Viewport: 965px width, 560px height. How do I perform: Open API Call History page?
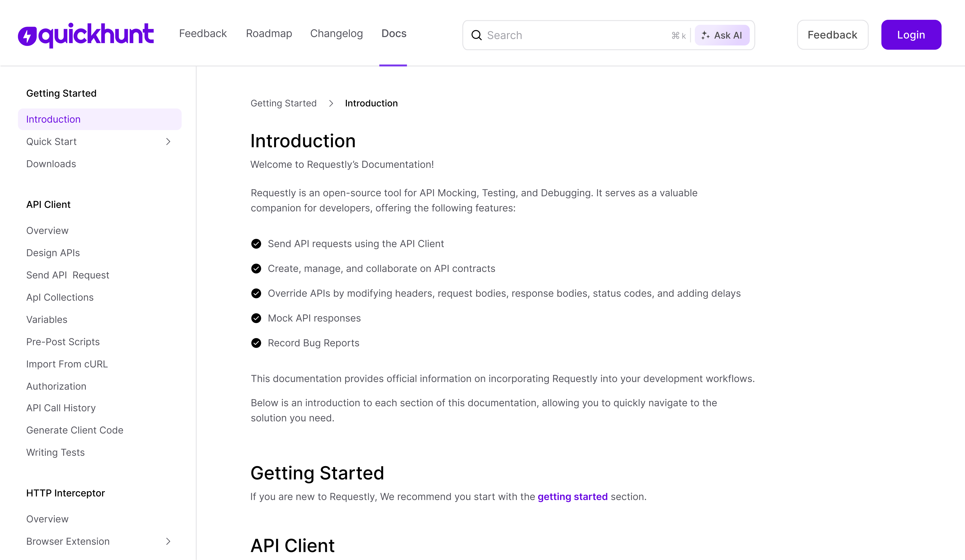61,408
